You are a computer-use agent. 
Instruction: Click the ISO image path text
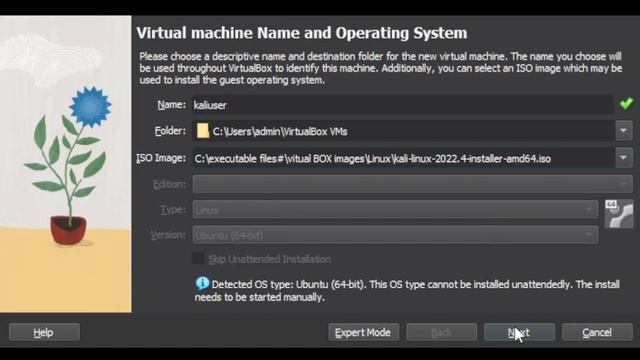tap(373, 158)
